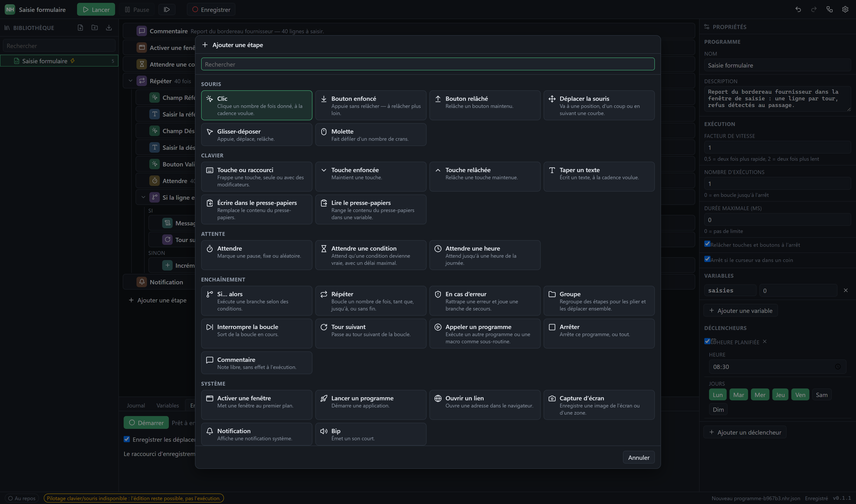Select Activer une fenêtre card in dialog
This screenshot has width=856, height=504.
257,405
